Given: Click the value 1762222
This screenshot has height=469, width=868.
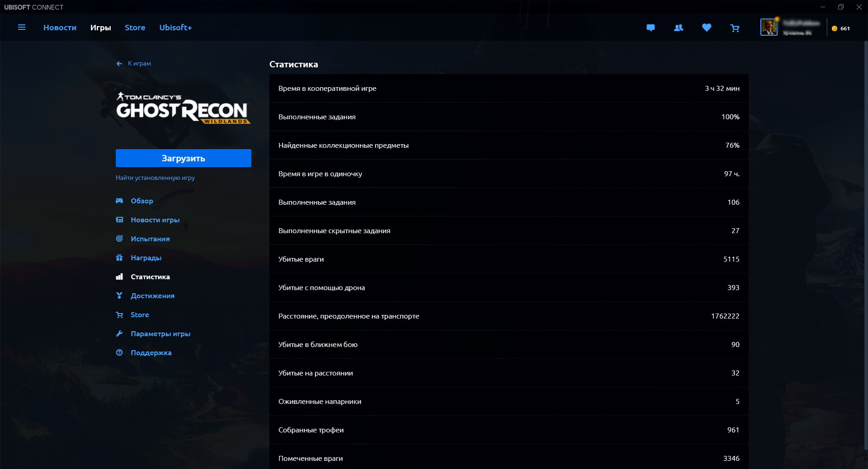Looking at the screenshot, I should click(725, 316).
